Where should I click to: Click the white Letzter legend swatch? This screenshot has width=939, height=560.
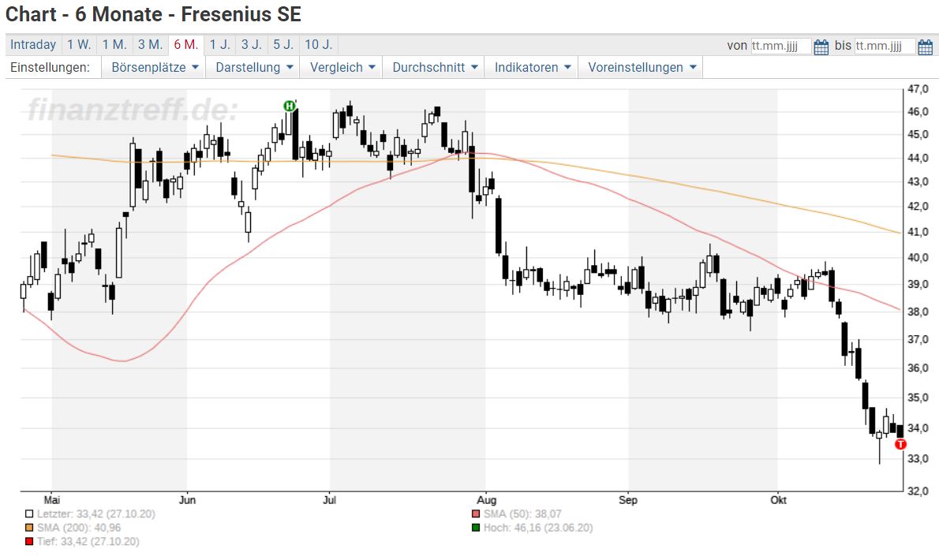[x=28, y=514]
